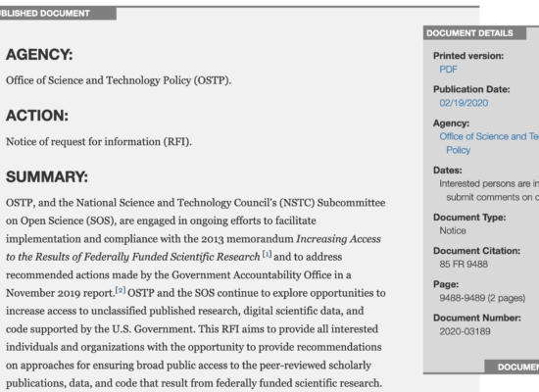The image size is (539, 392).
Task: Click the document number '2020-03189'
Action: [x=465, y=331]
